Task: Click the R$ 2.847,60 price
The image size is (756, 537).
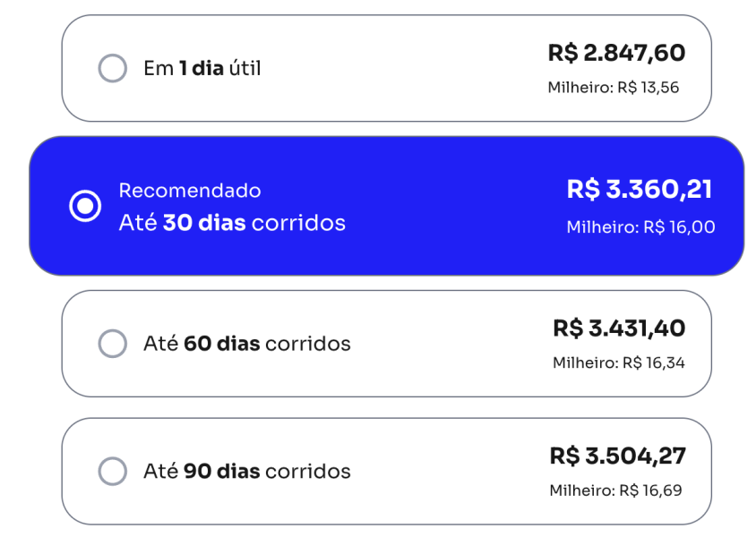Action: pos(616,54)
